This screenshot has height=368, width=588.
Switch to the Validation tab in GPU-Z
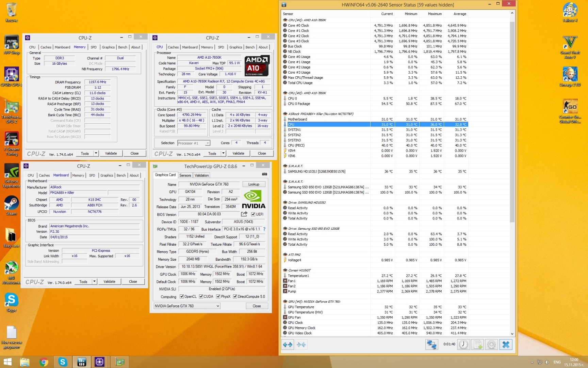click(202, 175)
